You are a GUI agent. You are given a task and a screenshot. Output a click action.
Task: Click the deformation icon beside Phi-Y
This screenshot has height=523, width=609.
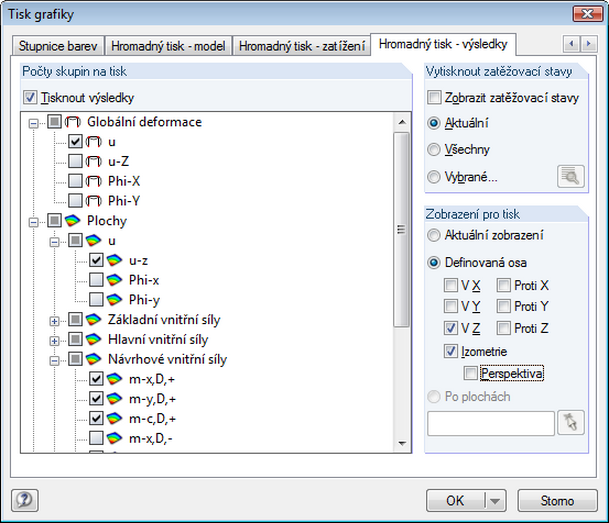pyautogui.click(x=94, y=201)
